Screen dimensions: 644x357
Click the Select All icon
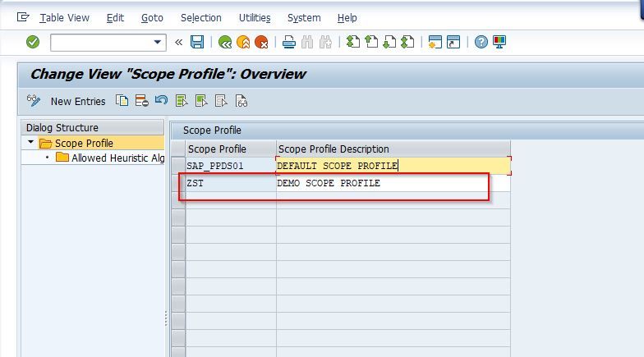point(181,100)
